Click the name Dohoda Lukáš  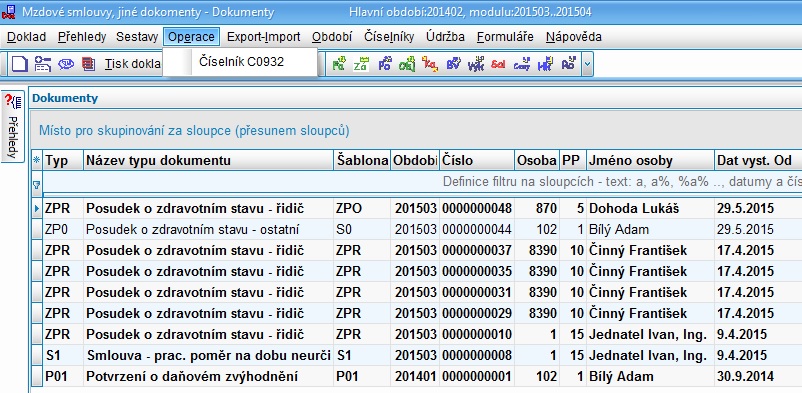click(634, 209)
